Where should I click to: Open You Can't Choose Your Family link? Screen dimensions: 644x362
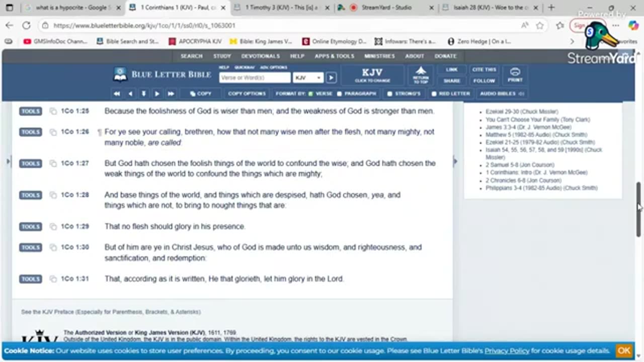click(538, 120)
